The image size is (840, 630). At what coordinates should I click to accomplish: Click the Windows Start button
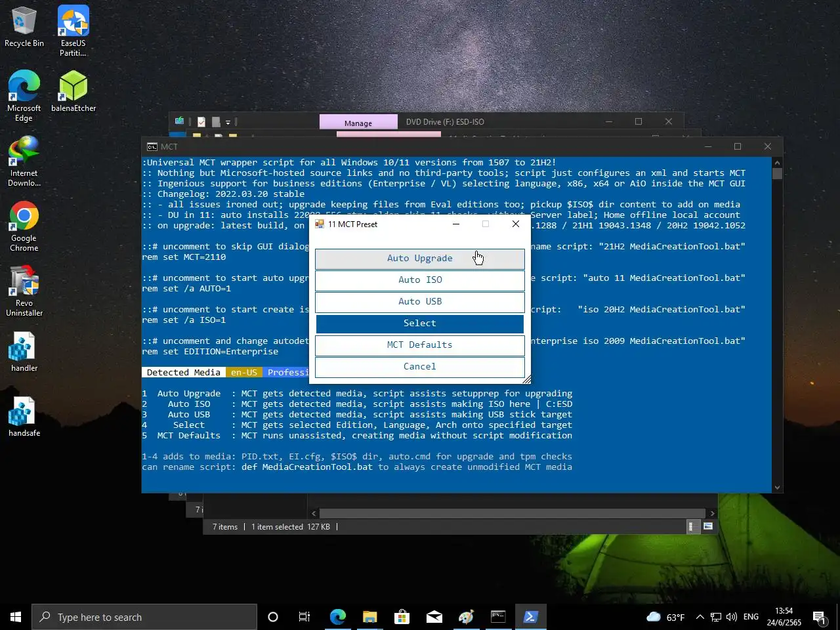(16, 617)
